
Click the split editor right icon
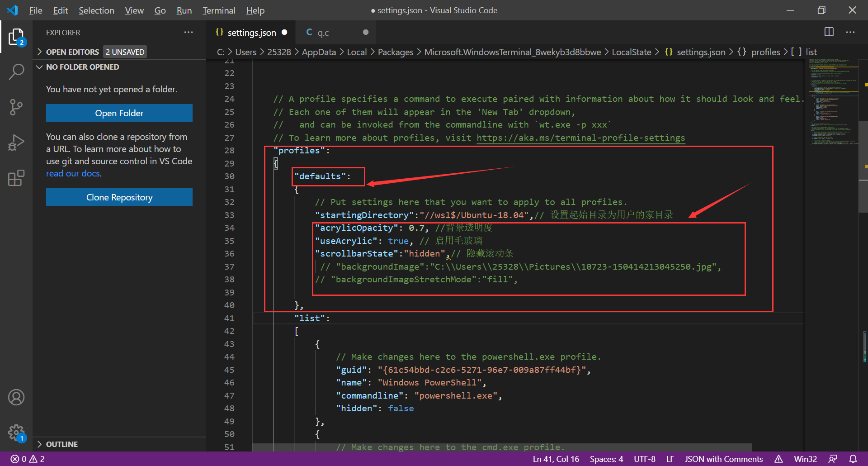[829, 32]
